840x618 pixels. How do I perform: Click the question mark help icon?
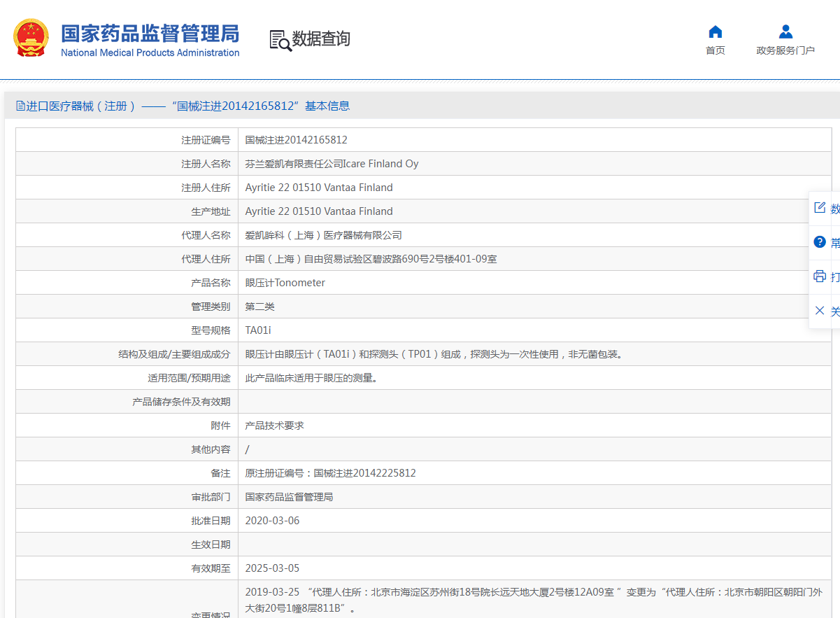click(820, 242)
